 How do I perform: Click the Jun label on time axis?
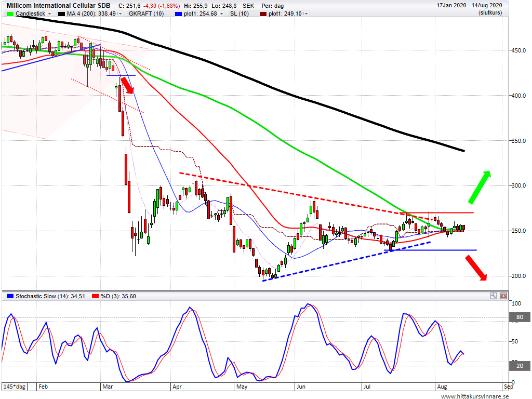pyautogui.click(x=301, y=387)
